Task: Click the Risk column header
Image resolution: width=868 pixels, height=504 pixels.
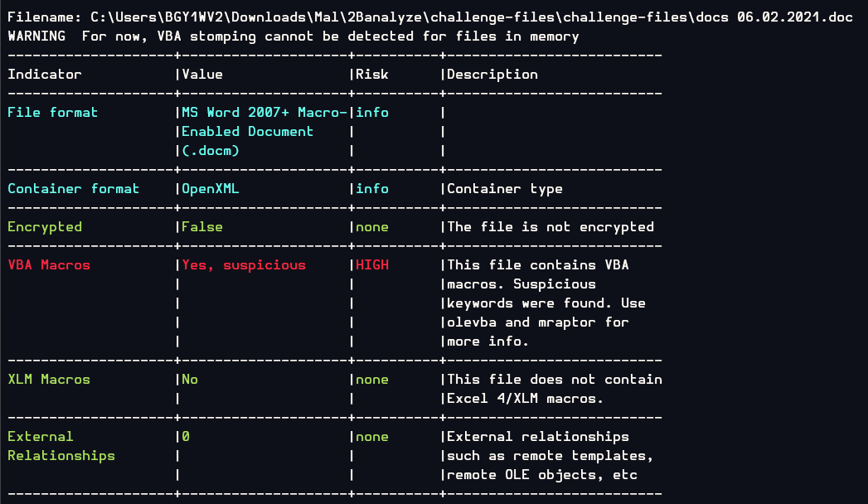Action: pyautogui.click(x=372, y=75)
